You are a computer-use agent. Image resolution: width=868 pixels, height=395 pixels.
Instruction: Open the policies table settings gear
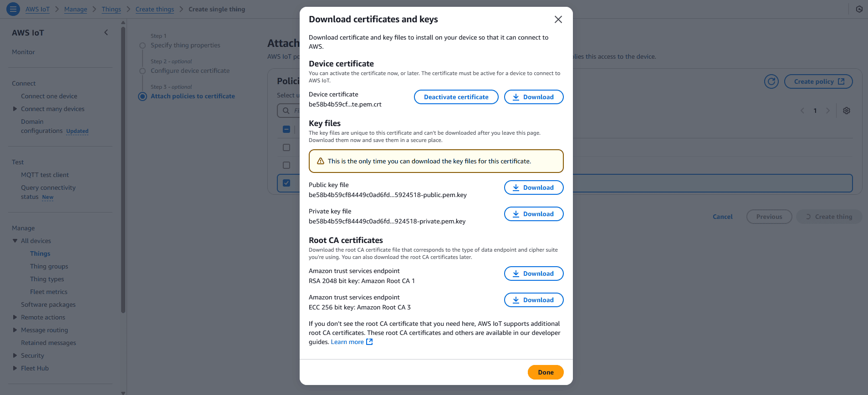point(846,111)
